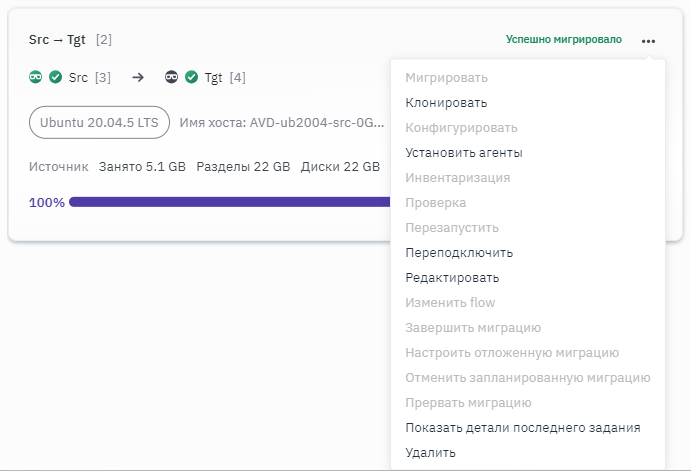Select Переподключить in the menu
Screen dimensions: 691x471
click(459, 253)
